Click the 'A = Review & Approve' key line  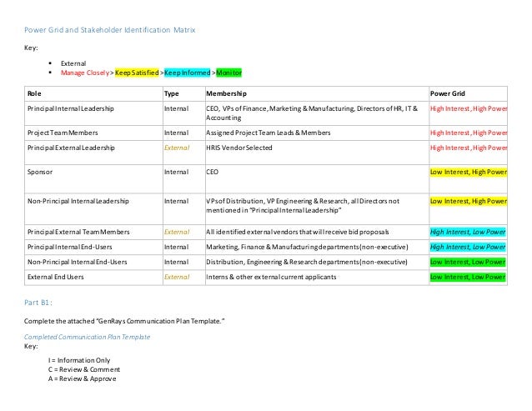(x=82, y=378)
